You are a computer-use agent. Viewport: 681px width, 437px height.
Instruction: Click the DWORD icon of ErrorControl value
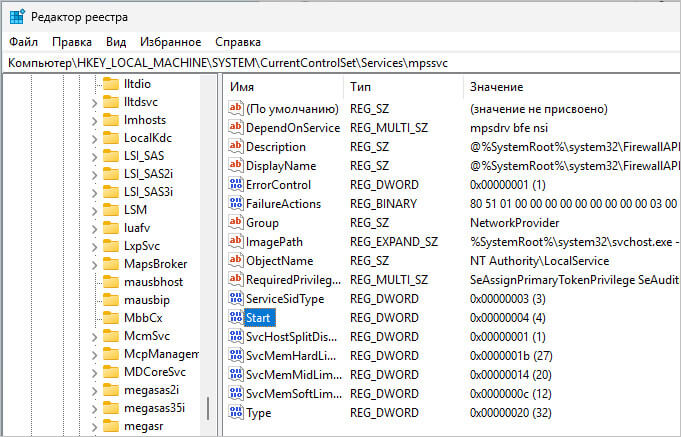click(x=235, y=185)
